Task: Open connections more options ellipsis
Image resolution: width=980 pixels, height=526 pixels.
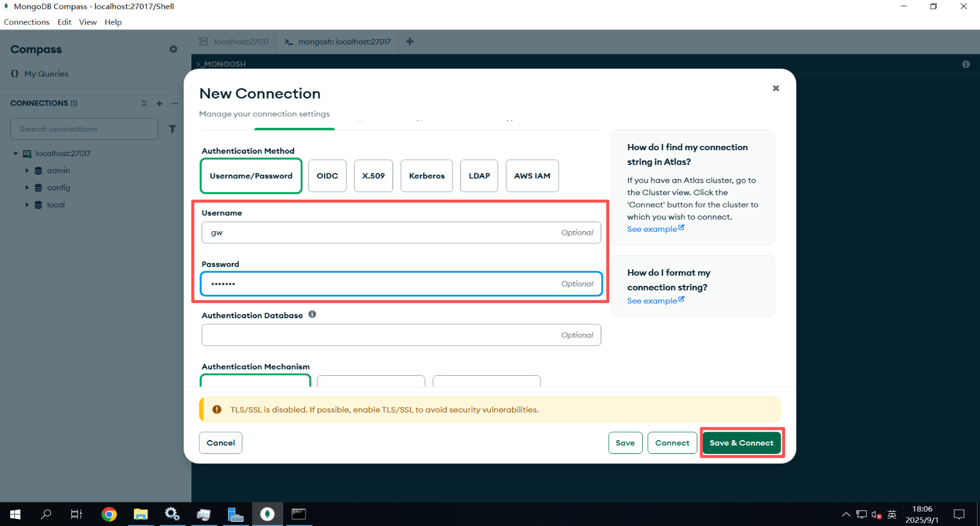Action: (175, 103)
